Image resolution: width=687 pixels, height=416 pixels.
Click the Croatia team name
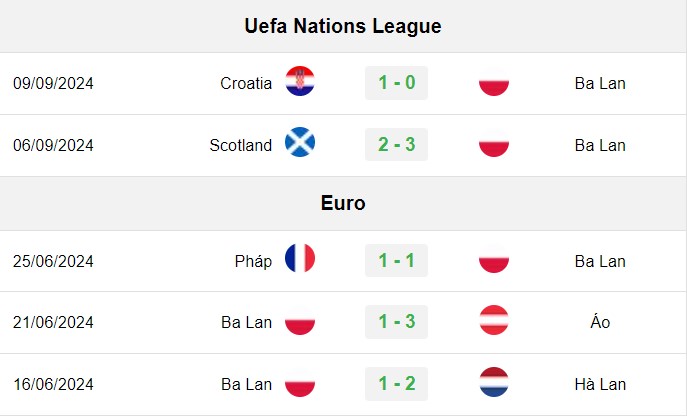coord(246,83)
